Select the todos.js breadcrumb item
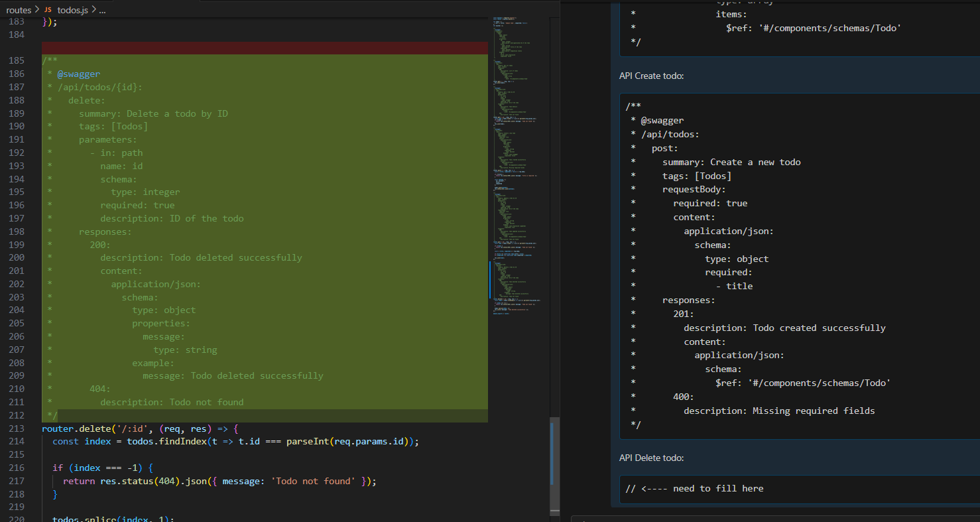Image resolution: width=980 pixels, height=522 pixels. click(72, 11)
